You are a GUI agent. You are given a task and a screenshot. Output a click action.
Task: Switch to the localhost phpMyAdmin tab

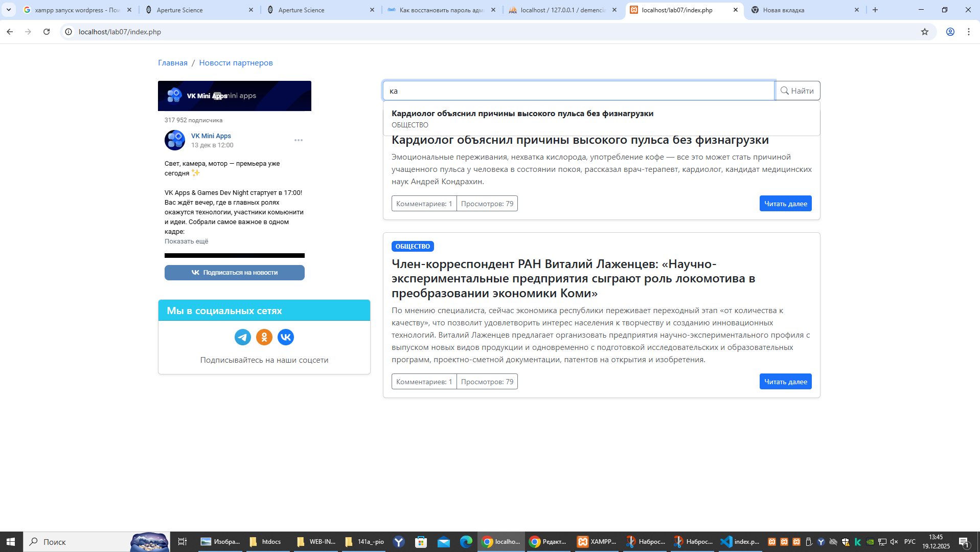coord(562,10)
